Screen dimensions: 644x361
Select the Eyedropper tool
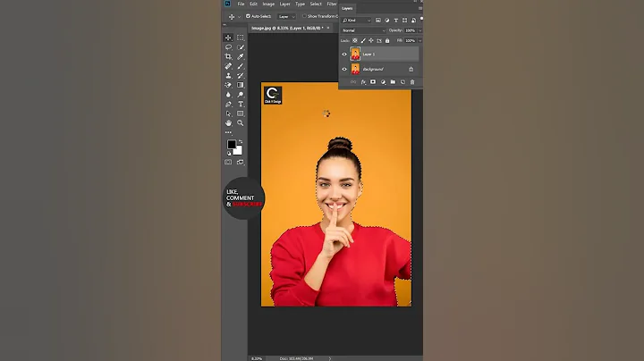coord(241,56)
